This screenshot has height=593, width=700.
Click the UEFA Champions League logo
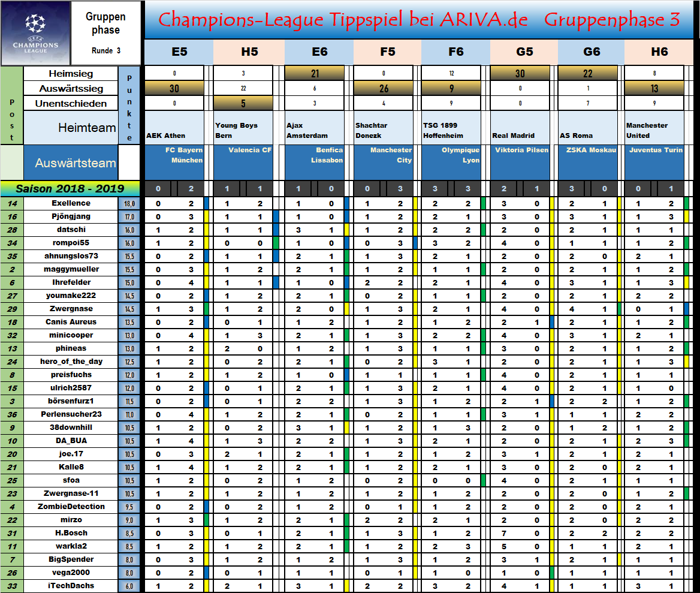[35, 34]
